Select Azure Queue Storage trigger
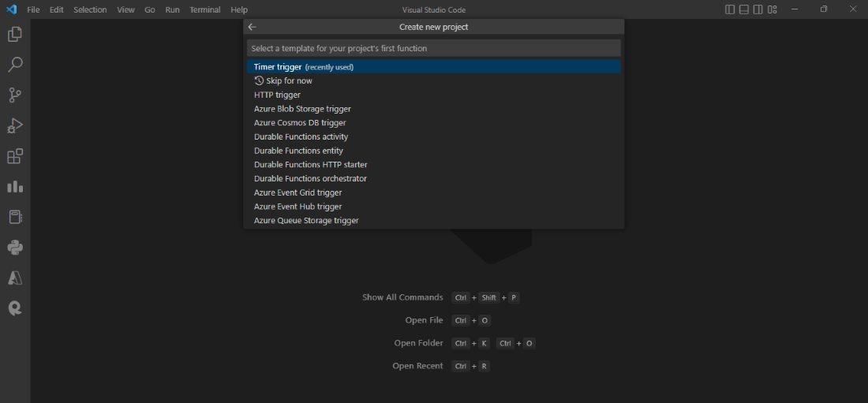Image resolution: width=868 pixels, height=403 pixels. pyautogui.click(x=434, y=220)
